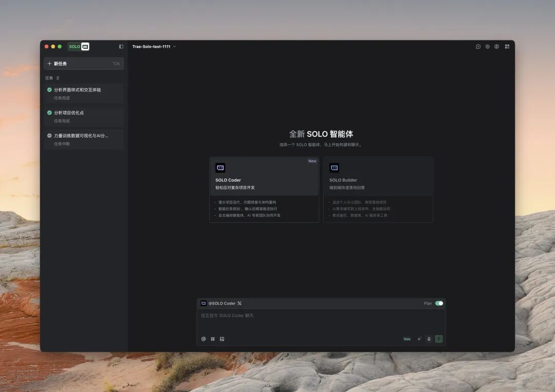Toggle the Plan mode switch off
Screen dimensions: 555x392
[x=439, y=303]
